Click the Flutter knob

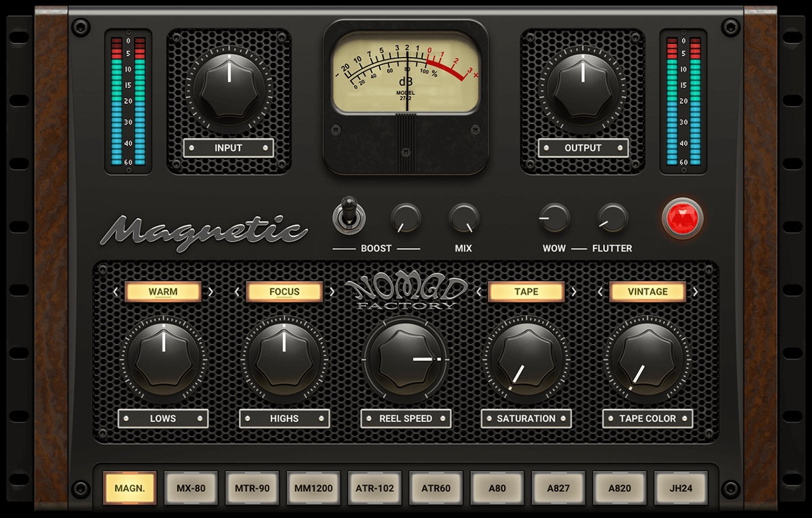pyautogui.click(x=612, y=218)
